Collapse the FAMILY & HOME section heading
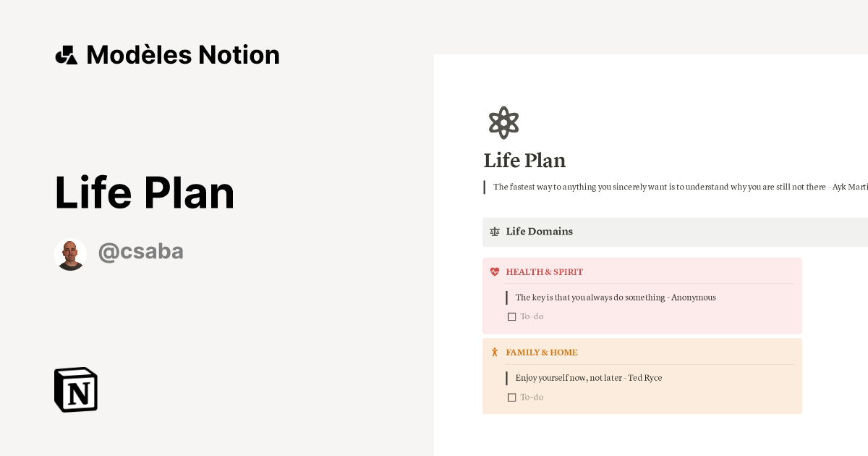The height and width of the screenshot is (456, 868). coord(542,352)
